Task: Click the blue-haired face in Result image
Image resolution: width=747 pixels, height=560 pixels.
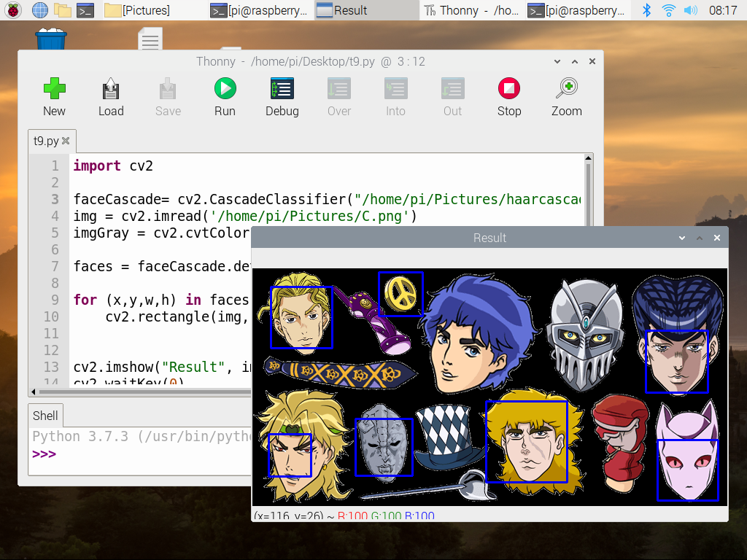Action: 478,333
